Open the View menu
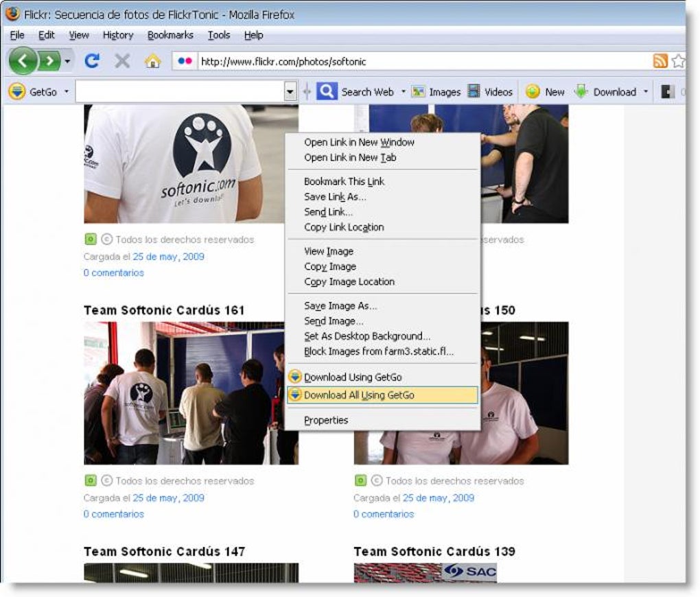 click(79, 35)
